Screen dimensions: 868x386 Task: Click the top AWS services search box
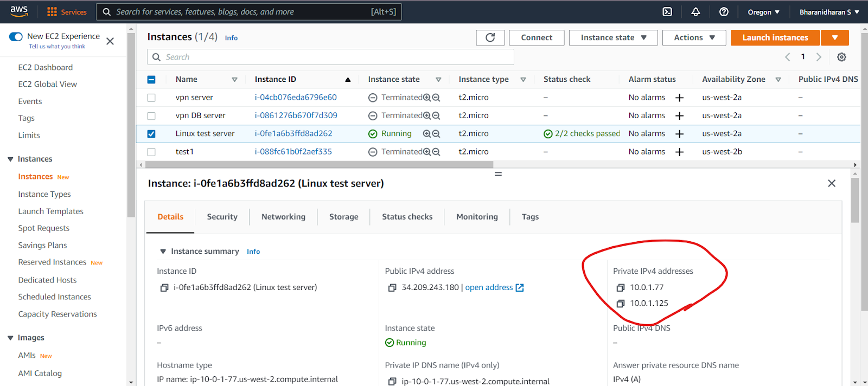248,12
